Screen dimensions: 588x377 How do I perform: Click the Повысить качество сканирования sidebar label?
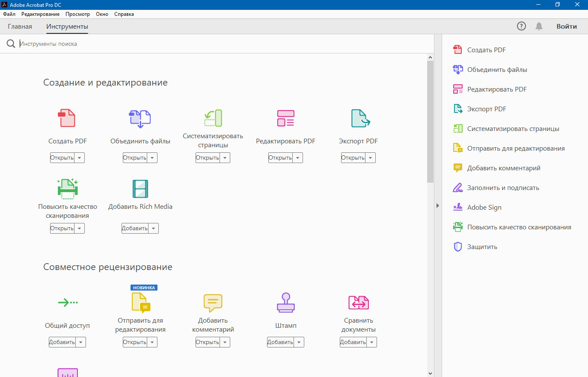[x=519, y=227]
